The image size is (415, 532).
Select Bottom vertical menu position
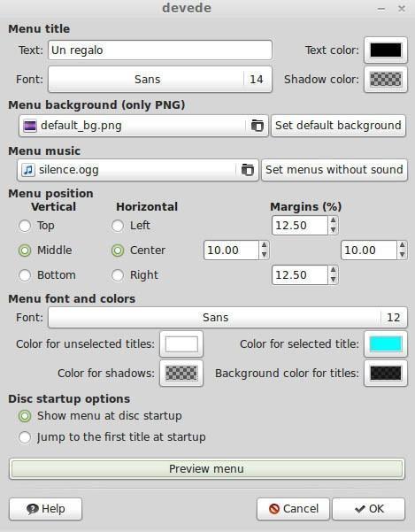[25, 275]
